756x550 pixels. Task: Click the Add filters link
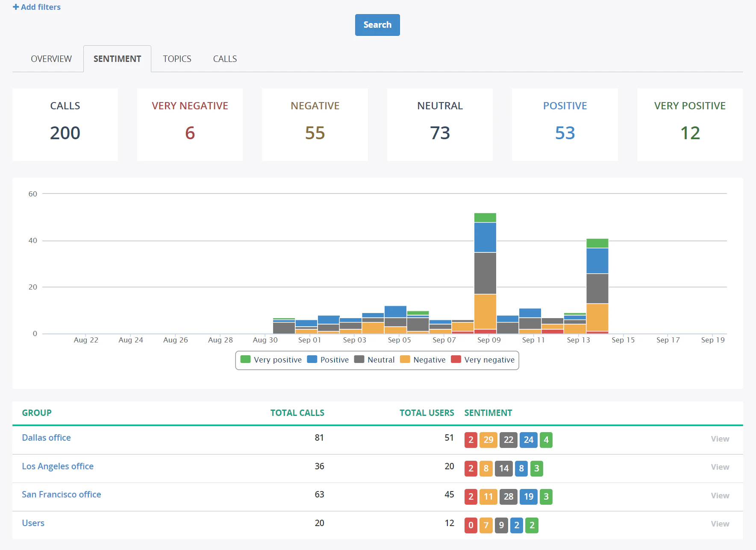tap(36, 7)
